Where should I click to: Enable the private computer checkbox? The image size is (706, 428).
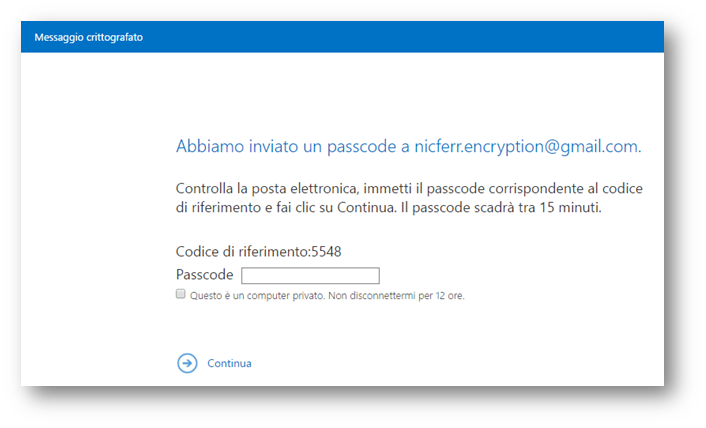180,295
